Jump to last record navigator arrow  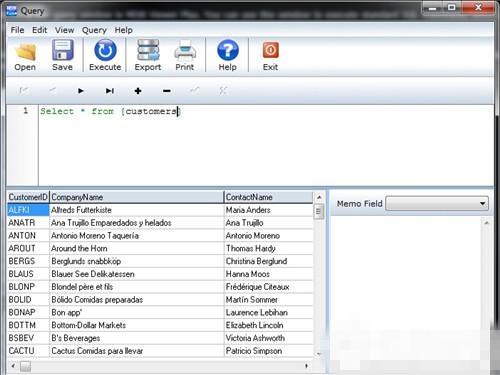click(x=110, y=91)
